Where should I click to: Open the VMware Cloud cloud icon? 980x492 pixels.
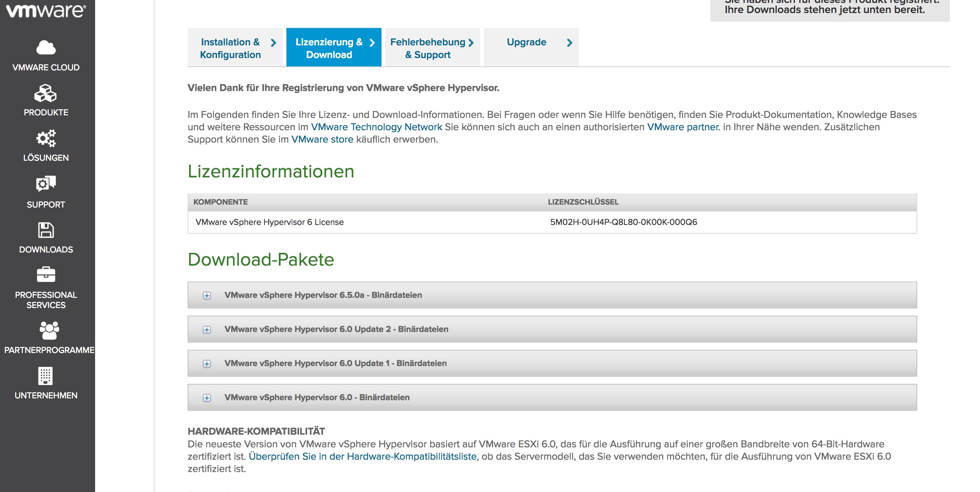[x=46, y=48]
